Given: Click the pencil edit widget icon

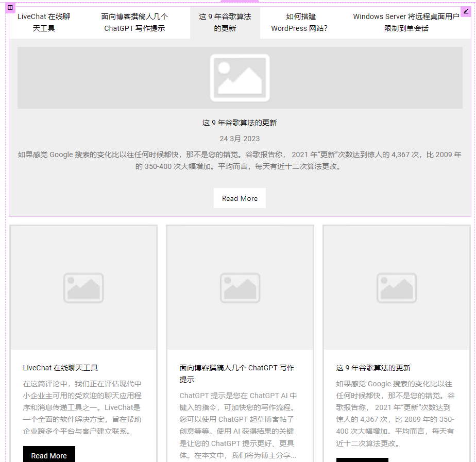Looking at the screenshot, I should click(466, 12).
